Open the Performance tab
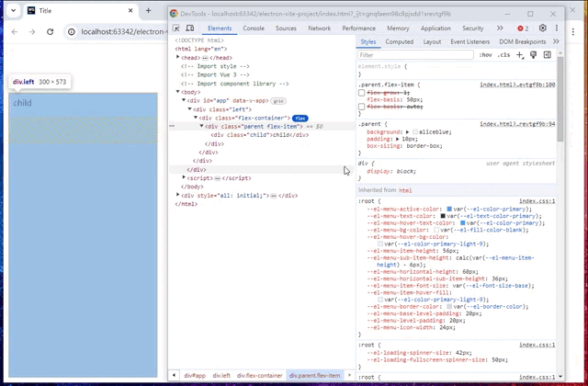 [358, 28]
